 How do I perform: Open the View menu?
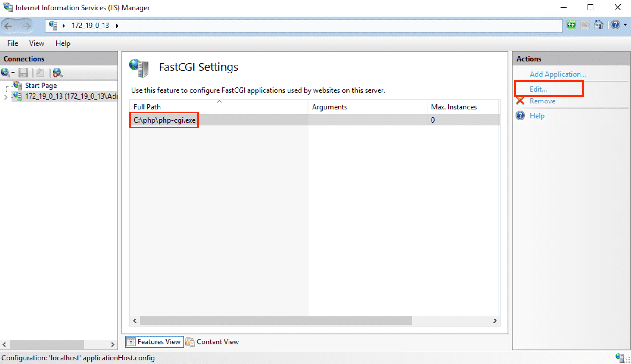37,43
